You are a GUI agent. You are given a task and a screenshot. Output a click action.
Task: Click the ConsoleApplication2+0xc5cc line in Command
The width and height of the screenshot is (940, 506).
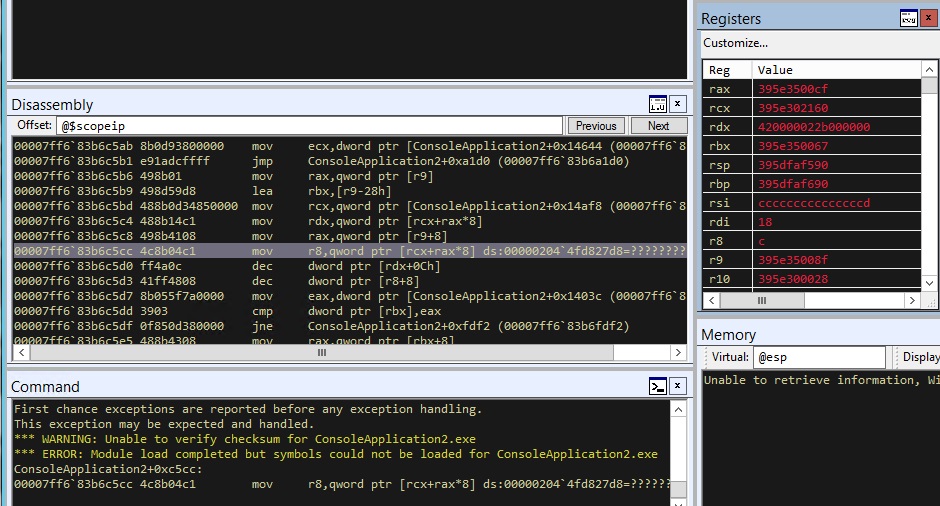click(109, 469)
